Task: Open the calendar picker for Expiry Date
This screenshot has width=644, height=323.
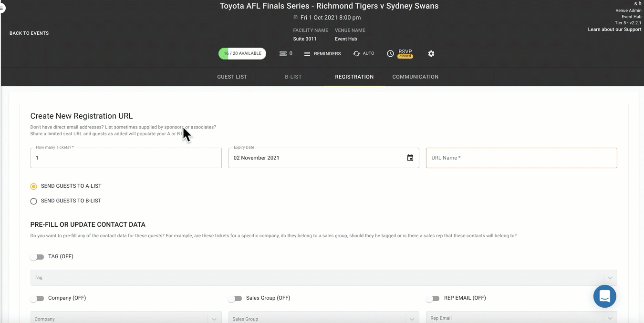Action: 410,158
